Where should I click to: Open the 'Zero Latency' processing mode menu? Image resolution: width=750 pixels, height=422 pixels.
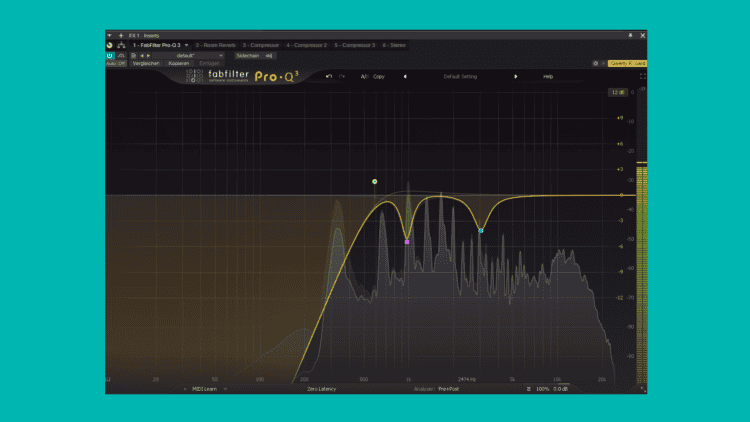(x=321, y=389)
